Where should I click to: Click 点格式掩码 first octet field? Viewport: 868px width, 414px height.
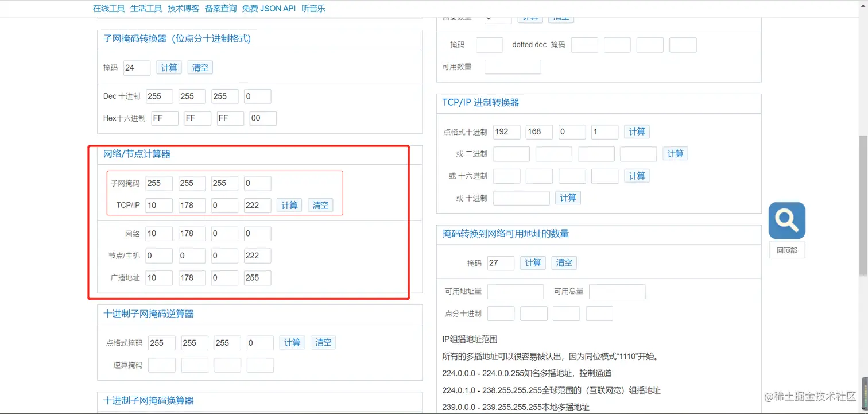point(161,343)
